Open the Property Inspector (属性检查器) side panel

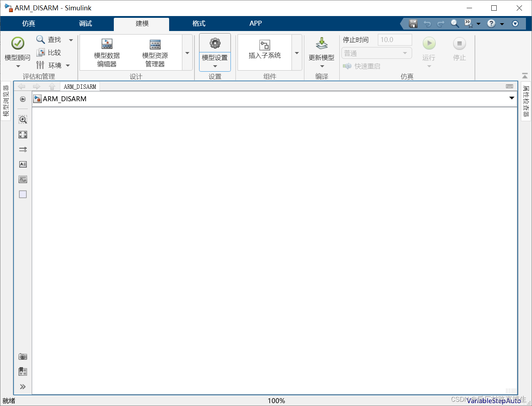click(526, 101)
